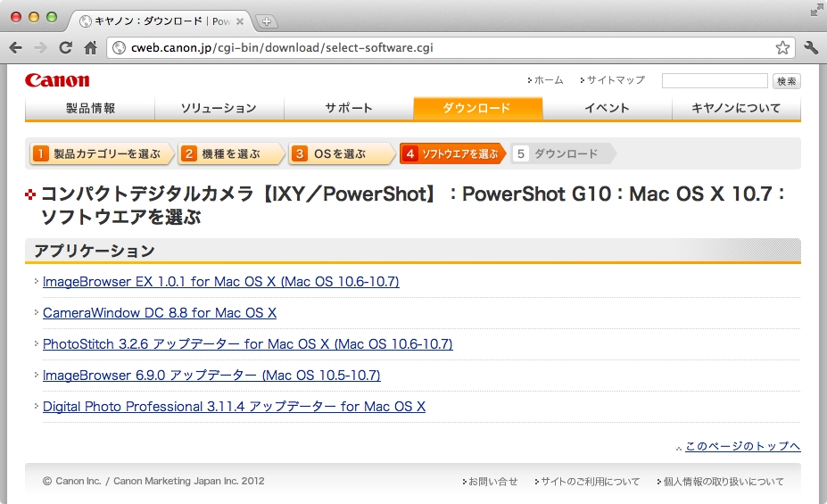Click このページのトップへ link
The height and width of the screenshot is (504, 827).
click(x=742, y=446)
